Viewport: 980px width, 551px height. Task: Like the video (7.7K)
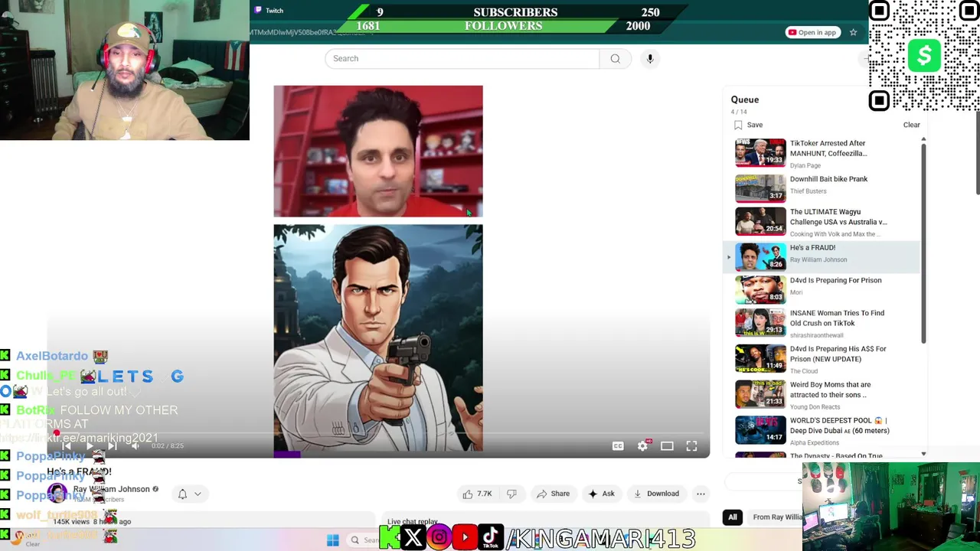point(477,494)
